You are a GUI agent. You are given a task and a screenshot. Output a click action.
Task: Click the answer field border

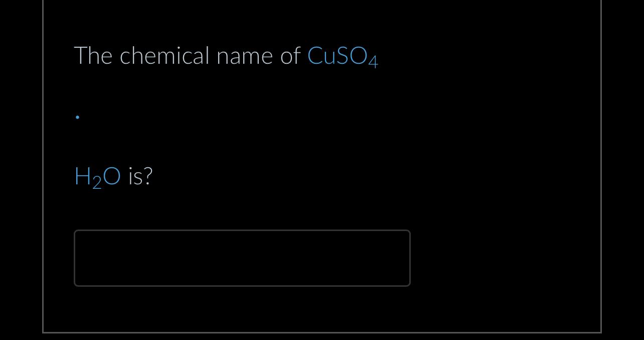click(x=242, y=231)
